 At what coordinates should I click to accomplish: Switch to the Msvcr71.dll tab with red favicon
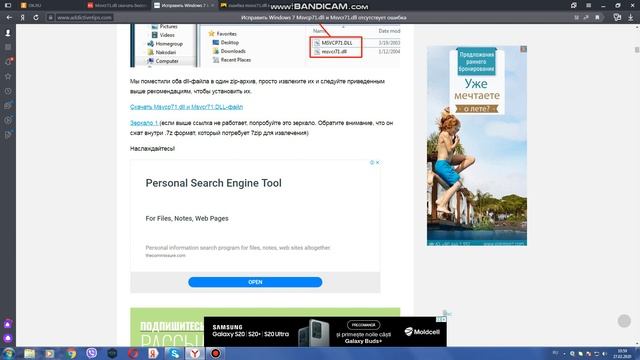(x=117, y=5)
